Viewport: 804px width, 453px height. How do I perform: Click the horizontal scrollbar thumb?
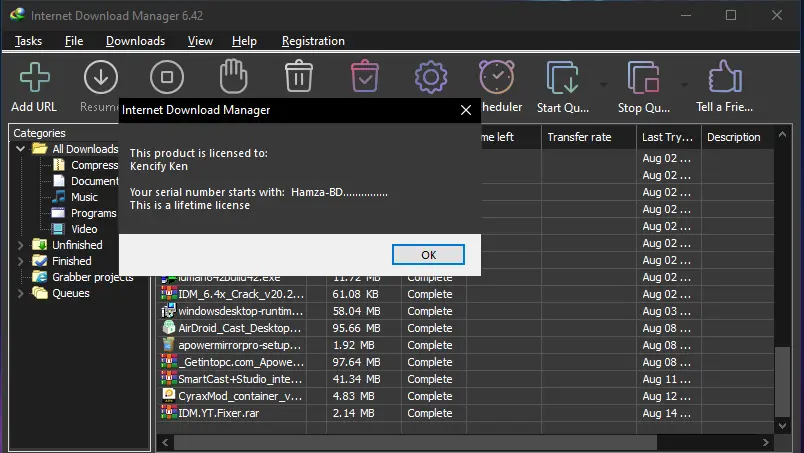coord(415,442)
